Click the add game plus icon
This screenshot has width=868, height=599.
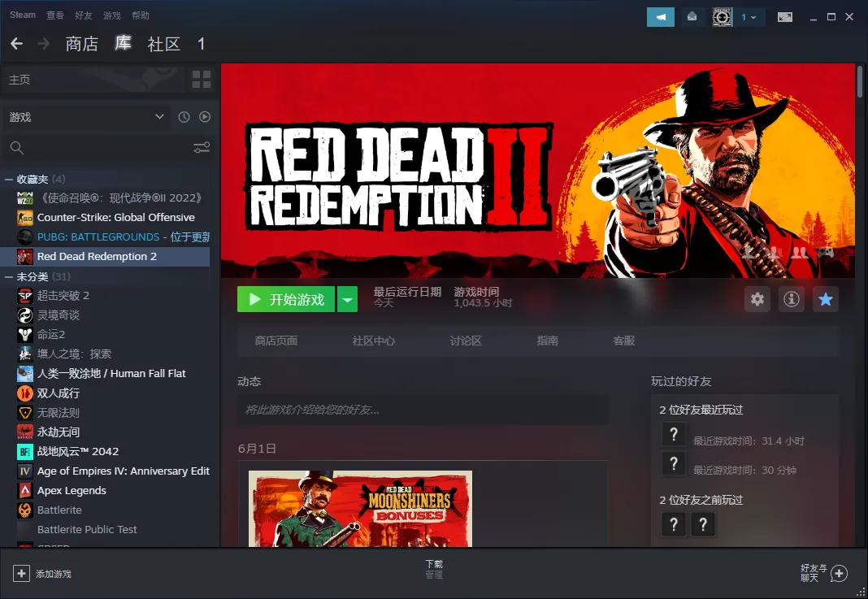[x=21, y=574]
